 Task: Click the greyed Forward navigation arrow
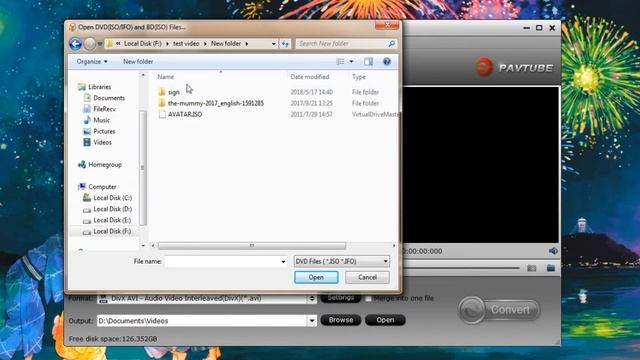click(x=89, y=44)
